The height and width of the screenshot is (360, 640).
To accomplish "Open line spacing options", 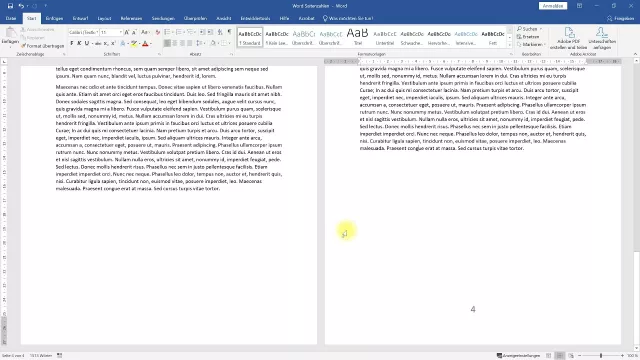I will 200,43.
